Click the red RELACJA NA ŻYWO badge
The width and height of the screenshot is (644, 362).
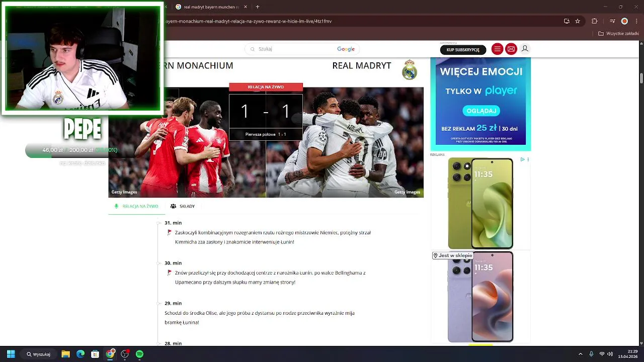266,87
